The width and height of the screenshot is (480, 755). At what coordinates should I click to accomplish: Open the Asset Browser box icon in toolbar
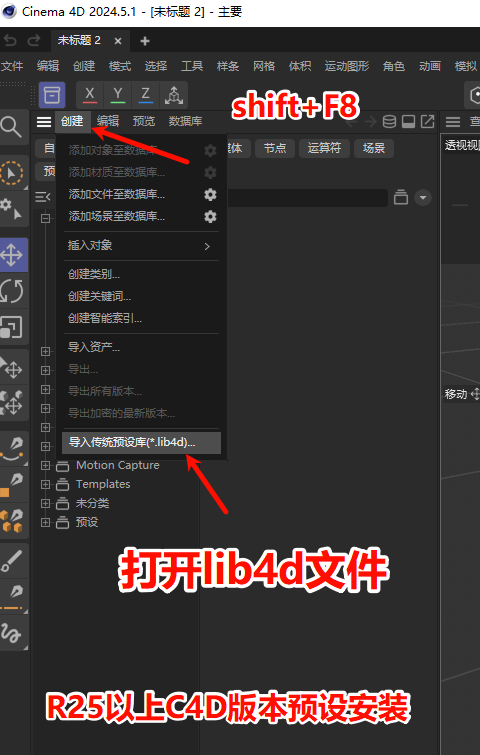52,95
